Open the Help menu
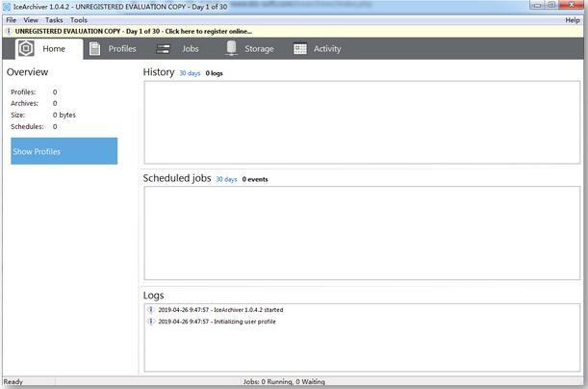Image resolution: width=588 pixels, height=389 pixels. point(573,20)
